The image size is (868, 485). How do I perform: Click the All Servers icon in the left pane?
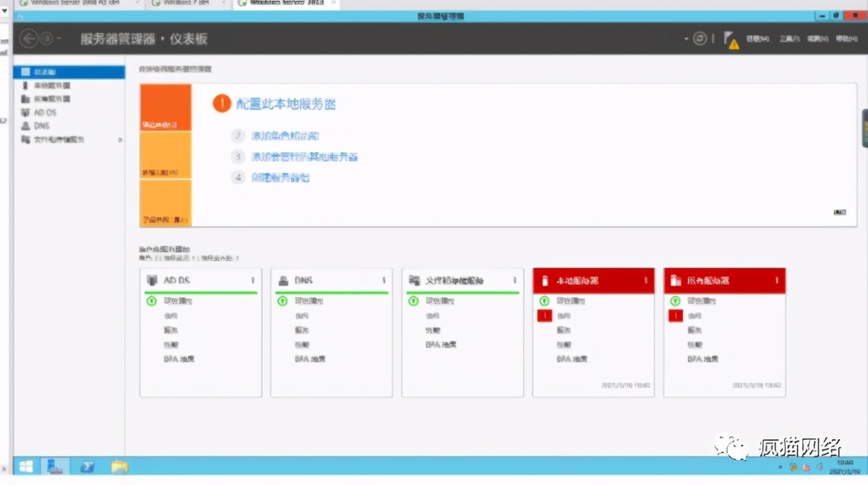click(x=25, y=99)
